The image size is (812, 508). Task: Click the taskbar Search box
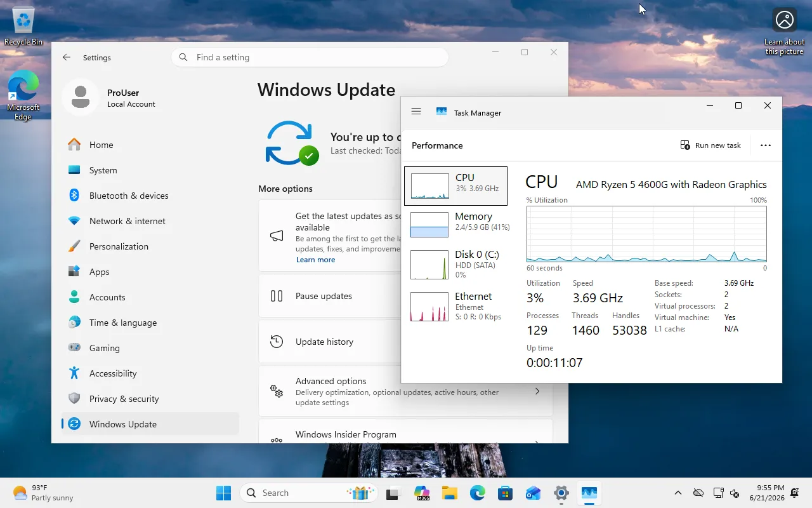click(x=308, y=493)
